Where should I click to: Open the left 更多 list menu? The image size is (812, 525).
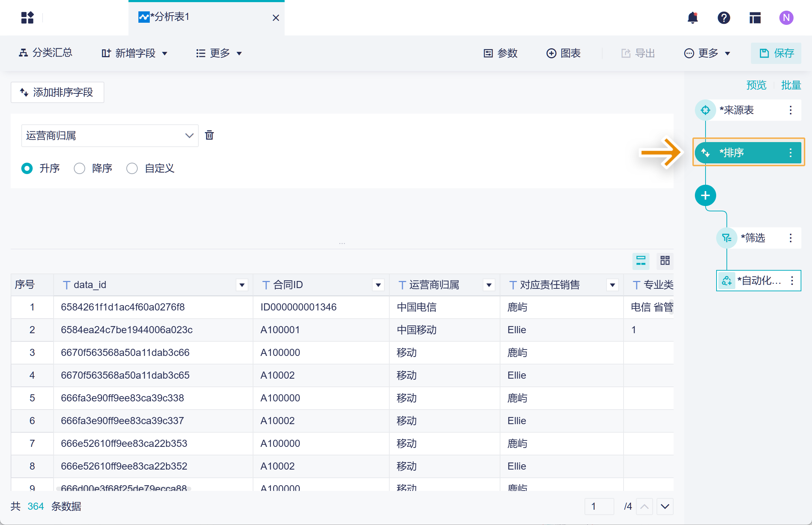219,53
